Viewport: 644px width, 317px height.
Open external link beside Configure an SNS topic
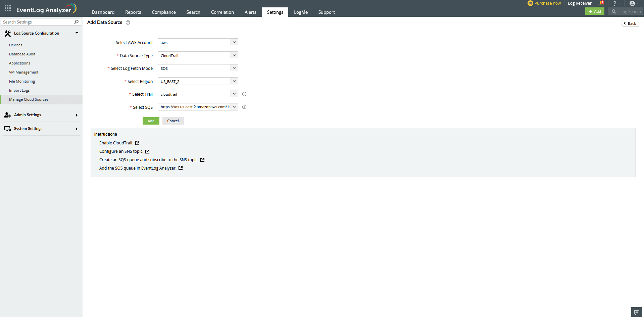point(147,151)
